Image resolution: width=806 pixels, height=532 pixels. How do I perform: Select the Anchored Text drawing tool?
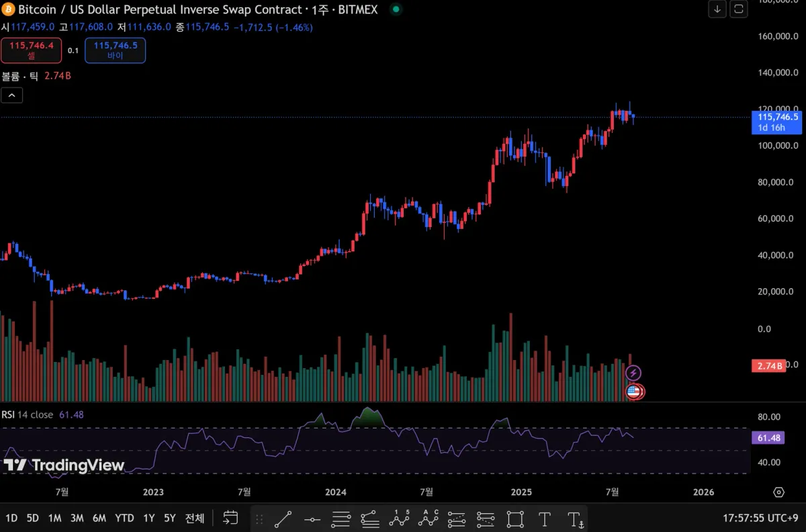pos(576,519)
